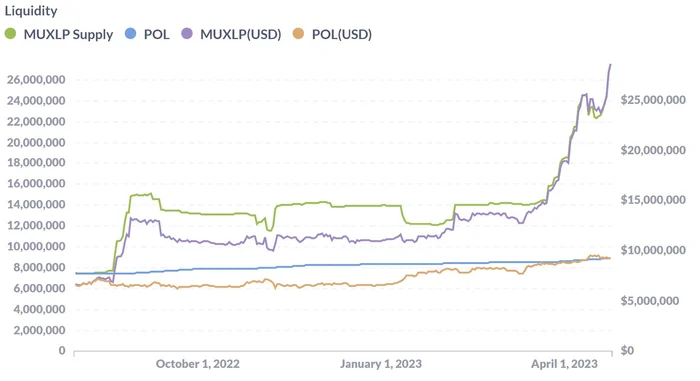Click the 14,000,000 left axis label
This screenshot has width=700, height=381.
point(36,205)
